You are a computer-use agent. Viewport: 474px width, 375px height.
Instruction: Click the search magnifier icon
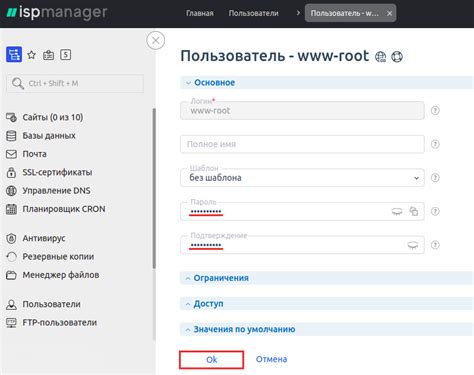18,83
